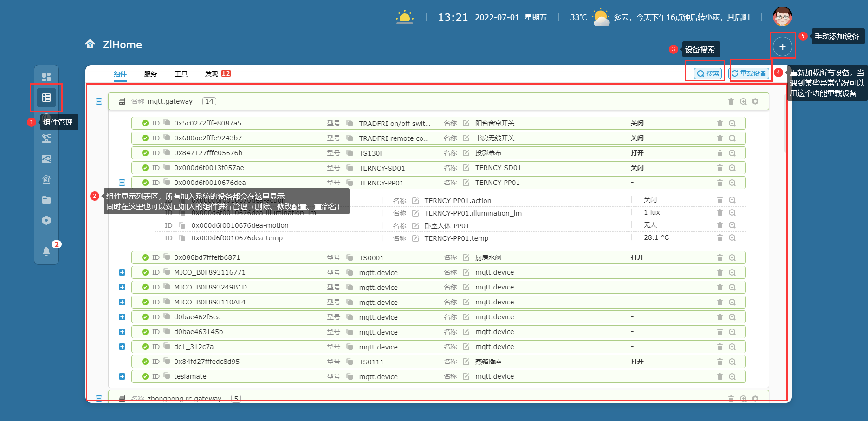The width and height of the screenshot is (868, 421).
Task: Delete device 0x5c0272fffe8087a5 with trash icon
Action: 720,123
